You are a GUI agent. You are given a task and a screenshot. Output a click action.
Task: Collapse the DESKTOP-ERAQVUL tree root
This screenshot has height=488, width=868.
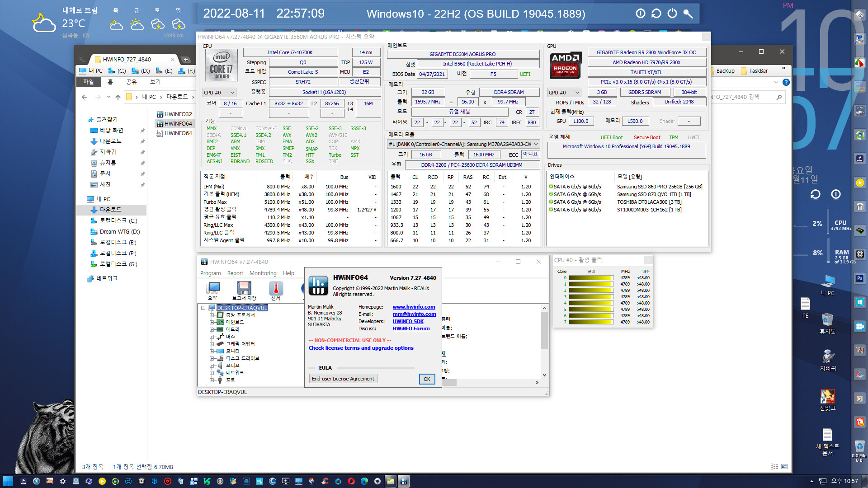(x=203, y=308)
